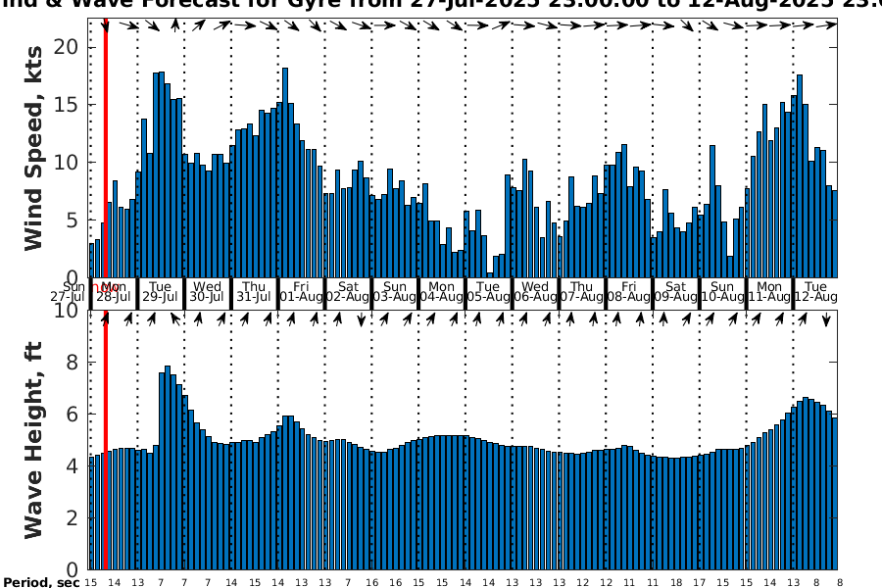Select the 'Mon 11-Aug' date label

[x=768, y=292]
